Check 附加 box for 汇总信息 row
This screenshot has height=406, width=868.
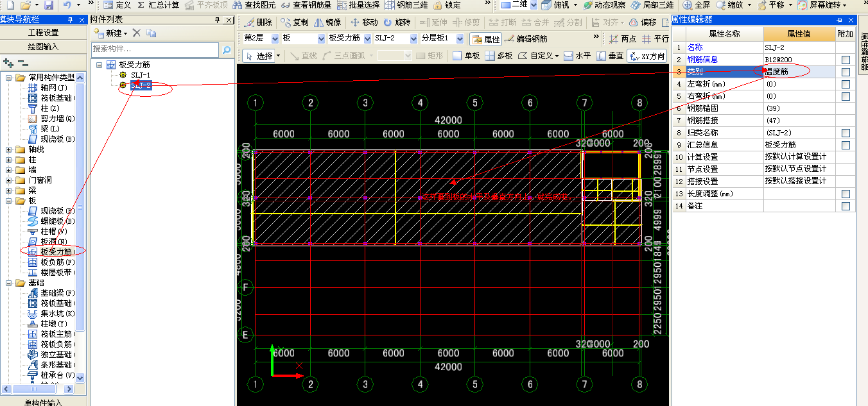(846, 145)
